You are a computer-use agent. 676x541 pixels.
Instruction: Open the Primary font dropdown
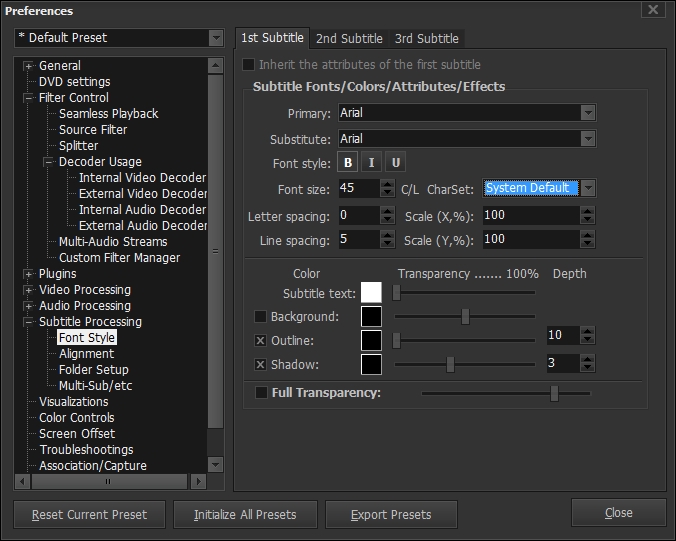coord(588,114)
